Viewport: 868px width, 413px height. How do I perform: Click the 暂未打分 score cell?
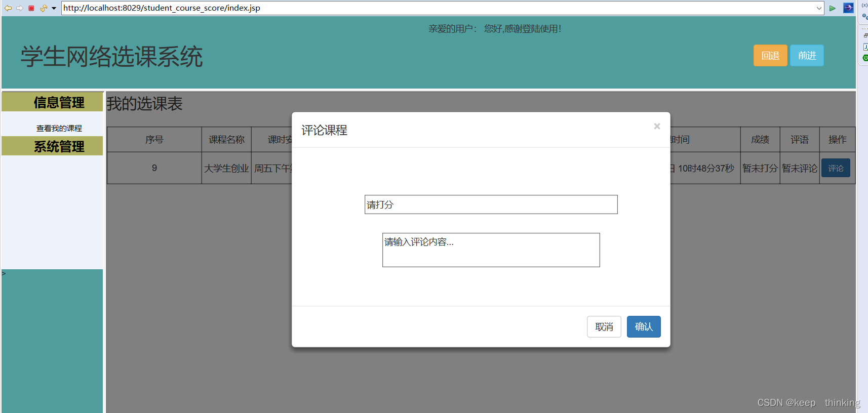coord(760,168)
